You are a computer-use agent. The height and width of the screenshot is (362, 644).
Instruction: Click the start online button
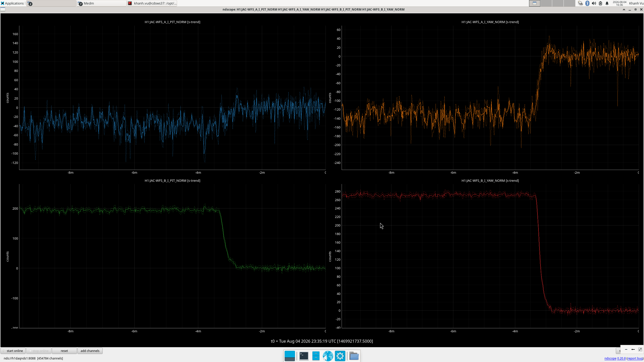point(13,351)
